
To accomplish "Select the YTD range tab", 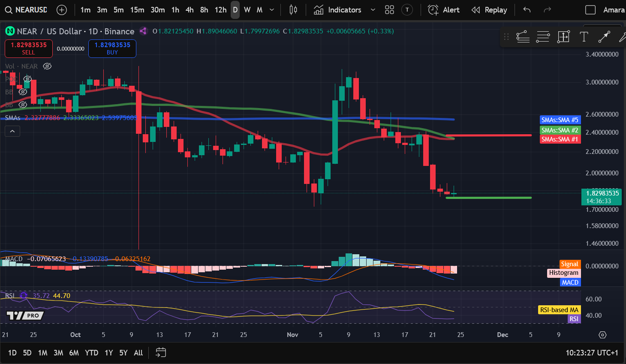I will coord(91,352).
